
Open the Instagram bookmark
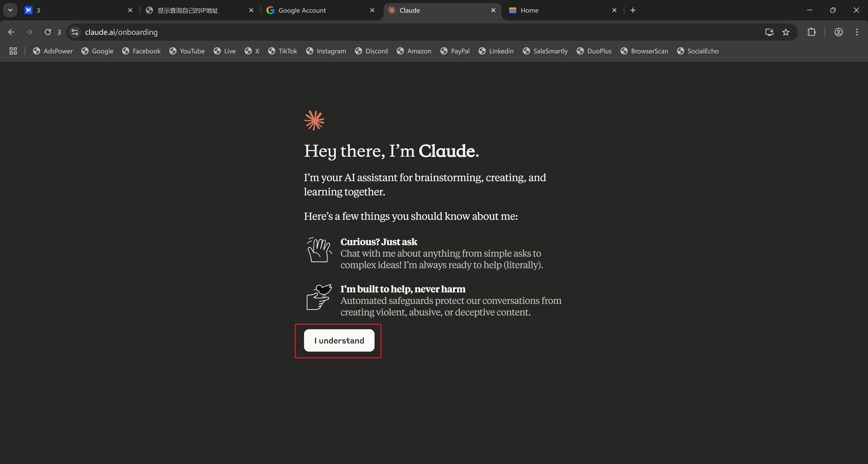click(326, 51)
